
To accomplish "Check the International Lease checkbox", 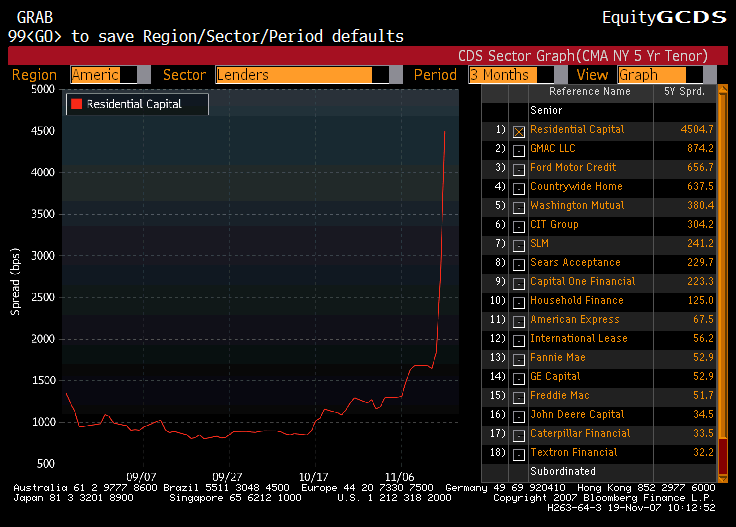I will coord(519,341).
